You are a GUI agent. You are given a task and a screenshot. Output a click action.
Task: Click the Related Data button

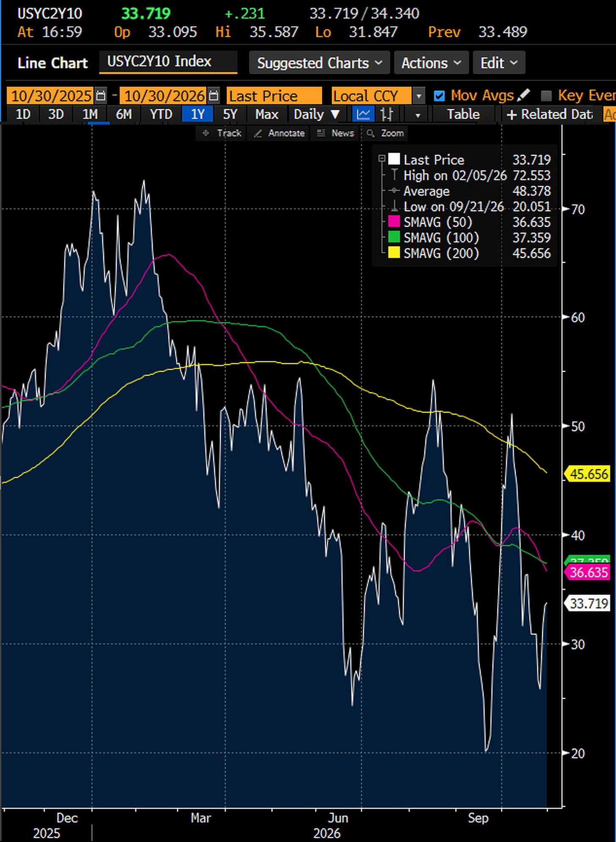click(x=549, y=114)
